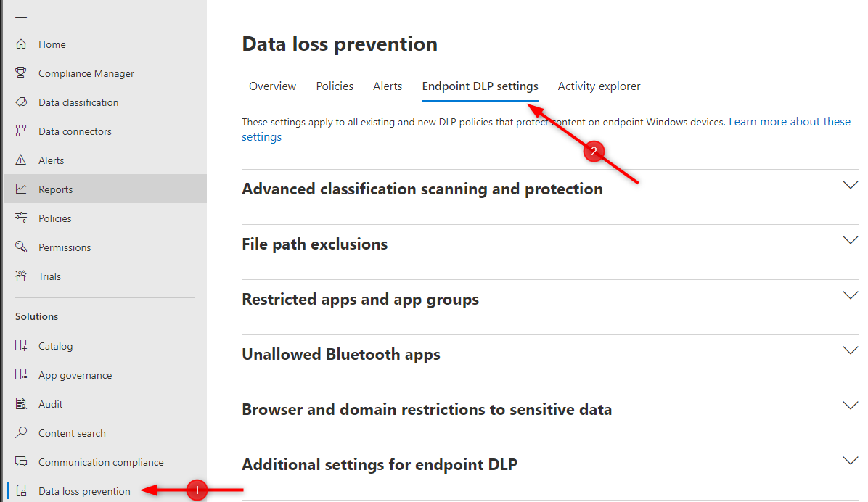868x502 pixels.
Task: Expand the Unallowed Bluetooth apps section
Action: pos(850,351)
